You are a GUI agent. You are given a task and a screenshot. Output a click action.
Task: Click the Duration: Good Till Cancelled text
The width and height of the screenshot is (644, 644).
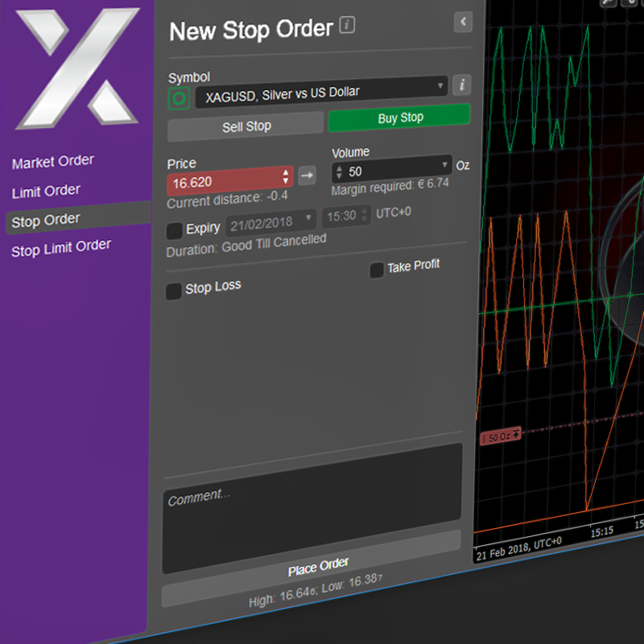pyautogui.click(x=246, y=246)
